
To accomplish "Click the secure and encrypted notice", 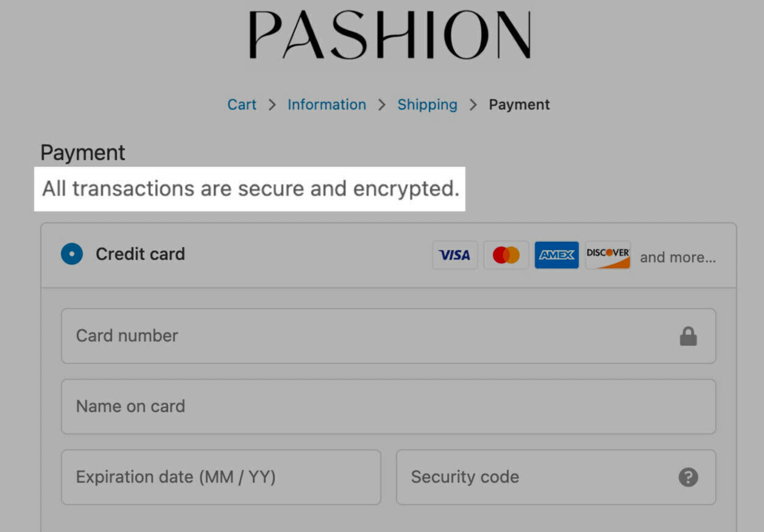I will click(x=250, y=189).
